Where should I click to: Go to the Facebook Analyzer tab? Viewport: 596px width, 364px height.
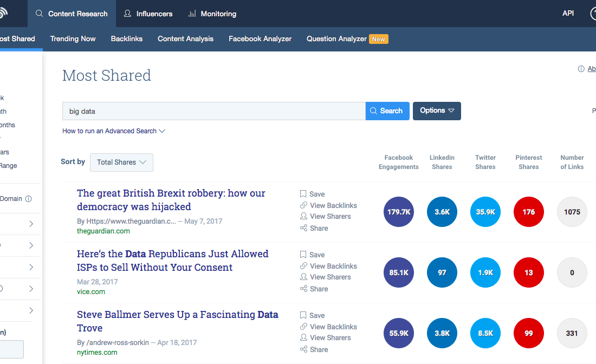(x=260, y=39)
